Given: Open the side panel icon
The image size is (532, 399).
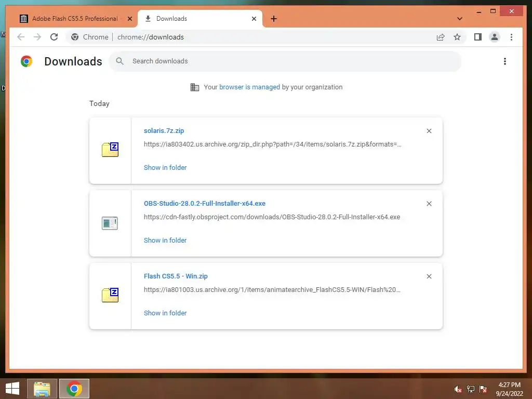Looking at the screenshot, I should (x=478, y=37).
